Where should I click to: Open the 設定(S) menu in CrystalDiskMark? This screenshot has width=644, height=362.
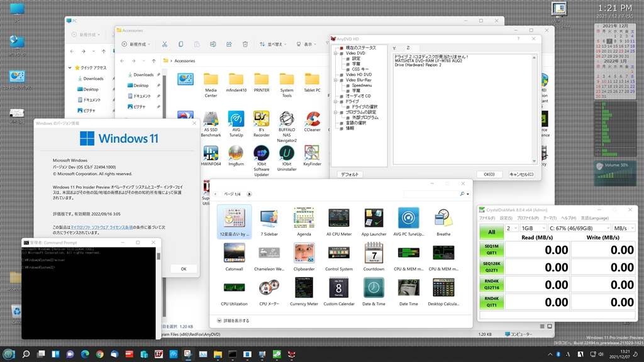(506, 218)
